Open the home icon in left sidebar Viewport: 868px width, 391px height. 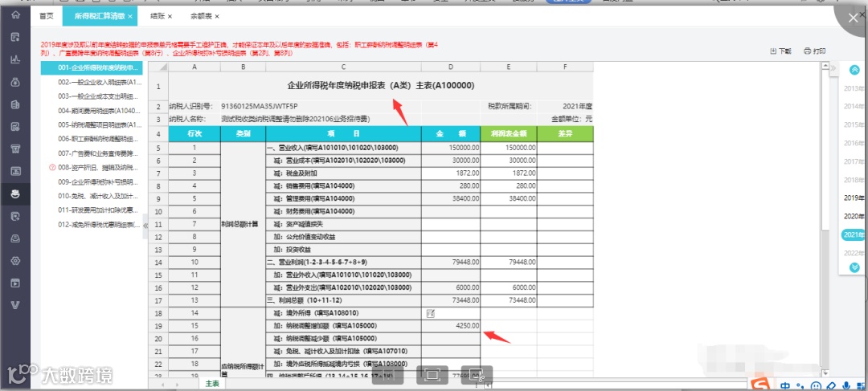point(15,15)
